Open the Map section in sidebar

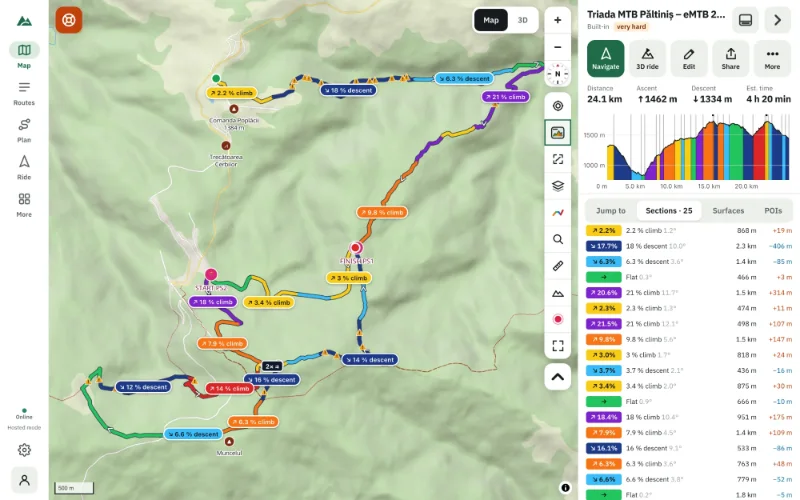pos(24,55)
